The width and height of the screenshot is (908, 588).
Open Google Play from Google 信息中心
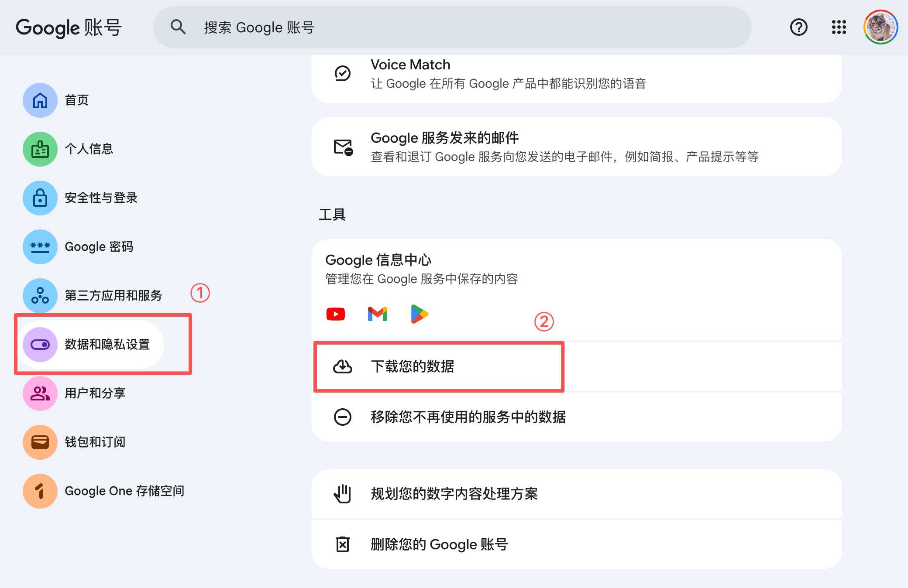click(418, 314)
